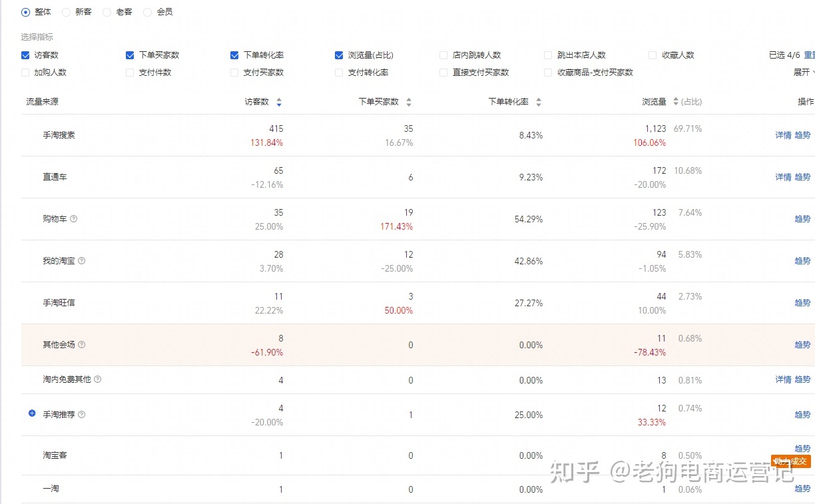Sort by 浏览量 column arrows
The image size is (815, 504).
[x=676, y=102]
